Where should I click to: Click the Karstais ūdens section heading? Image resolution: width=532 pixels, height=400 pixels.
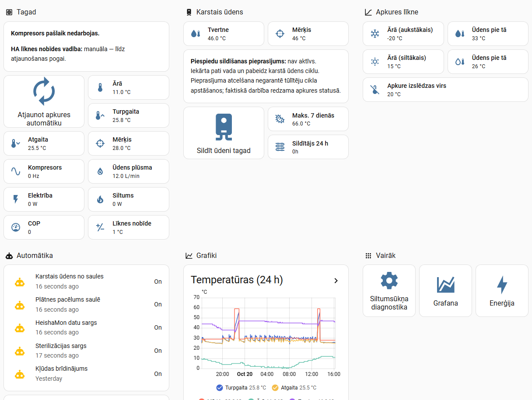click(220, 12)
